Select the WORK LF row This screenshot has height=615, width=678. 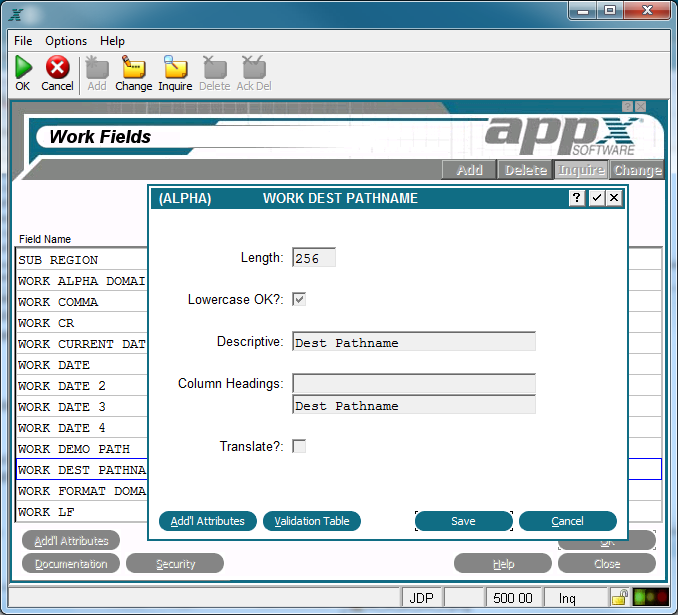point(82,512)
